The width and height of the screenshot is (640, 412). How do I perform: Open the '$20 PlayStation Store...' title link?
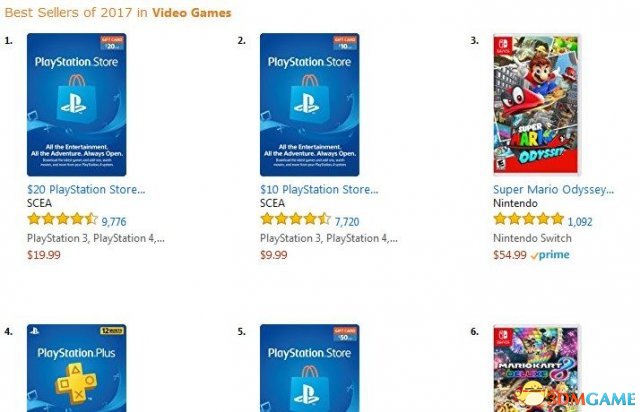tap(86, 188)
